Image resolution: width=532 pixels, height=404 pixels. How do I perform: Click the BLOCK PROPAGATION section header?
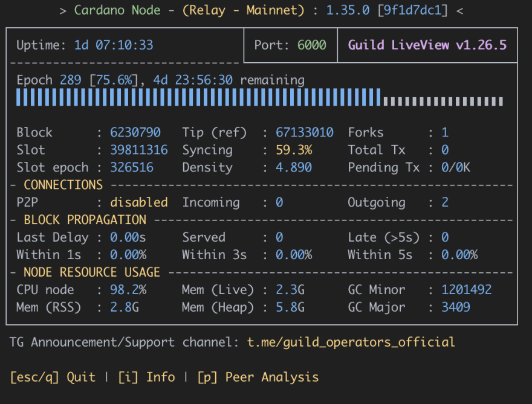click(x=85, y=220)
